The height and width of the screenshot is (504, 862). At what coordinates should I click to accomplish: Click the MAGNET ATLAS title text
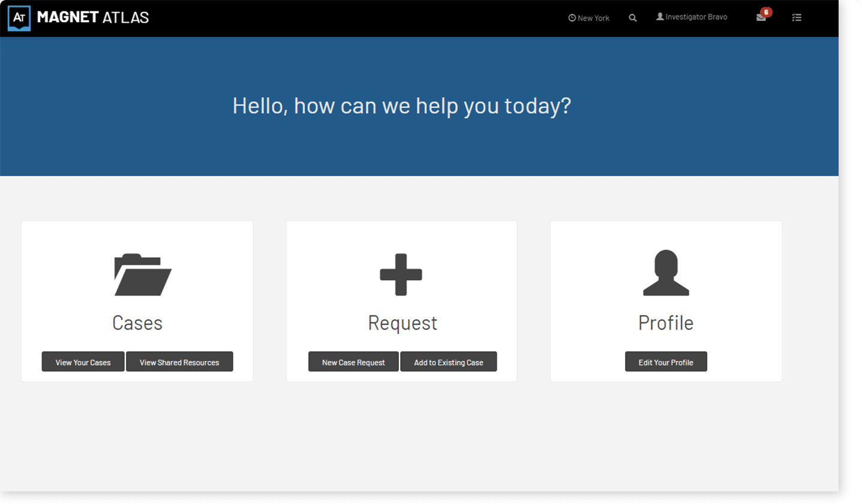[x=93, y=17]
